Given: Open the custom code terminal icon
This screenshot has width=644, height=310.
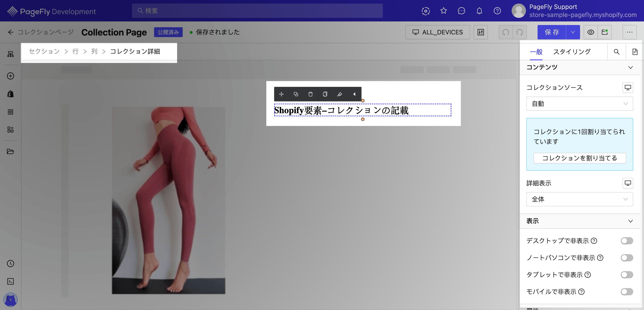Looking at the screenshot, I should [x=10, y=281].
